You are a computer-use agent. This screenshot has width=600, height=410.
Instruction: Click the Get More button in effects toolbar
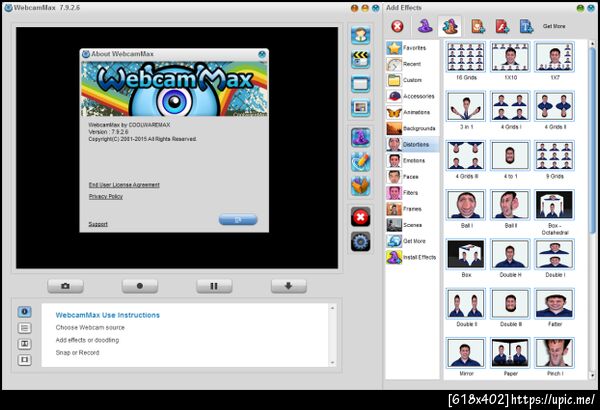pyautogui.click(x=554, y=26)
